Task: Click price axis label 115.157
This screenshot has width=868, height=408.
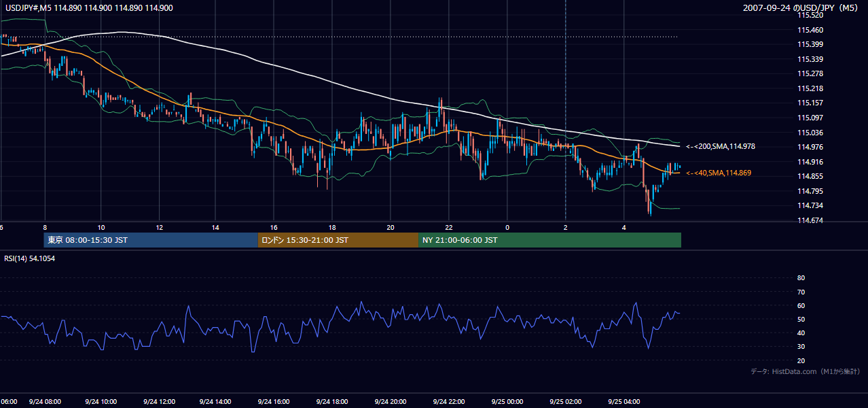Action: pos(810,103)
